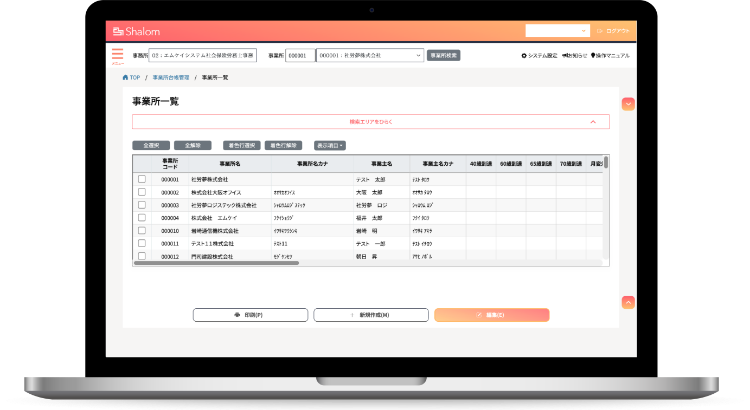The image size is (750, 410).
Task: Click the ログアウト logout link
Action: tap(614, 31)
